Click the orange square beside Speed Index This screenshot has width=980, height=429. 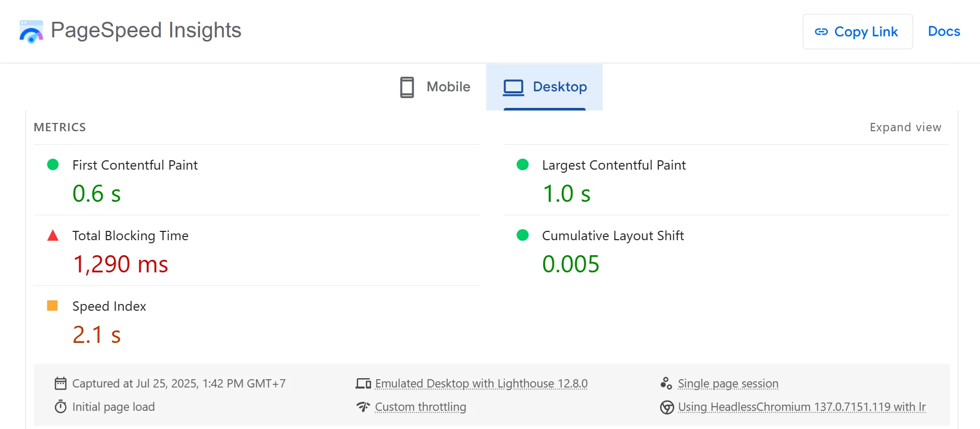(x=52, y=306)
